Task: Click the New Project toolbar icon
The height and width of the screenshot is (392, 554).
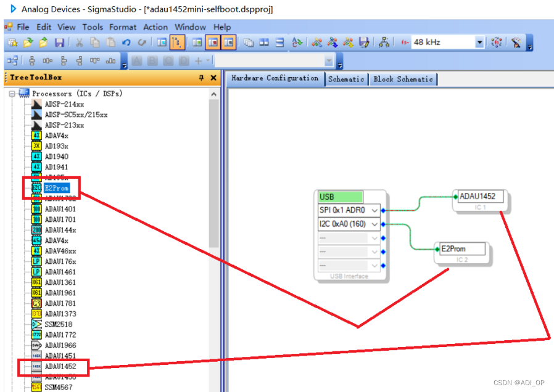Action: pos(12,43)
